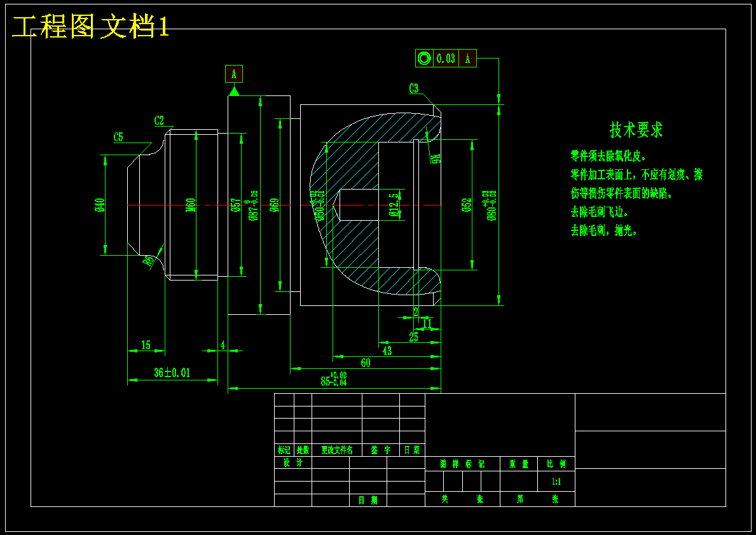Image resolution: width=756 pixels, height=535 pixels.
Task: Click the R6 label beside M60 thread
Action: [x=150, y=261]
